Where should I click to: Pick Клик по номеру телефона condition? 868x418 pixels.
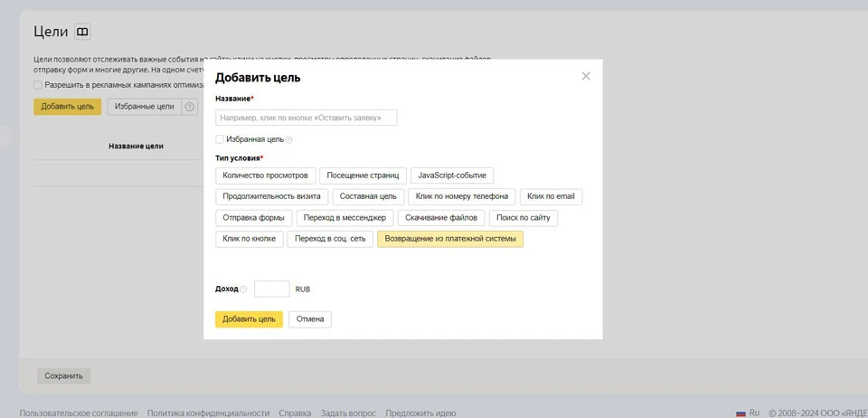coord(462,196)
